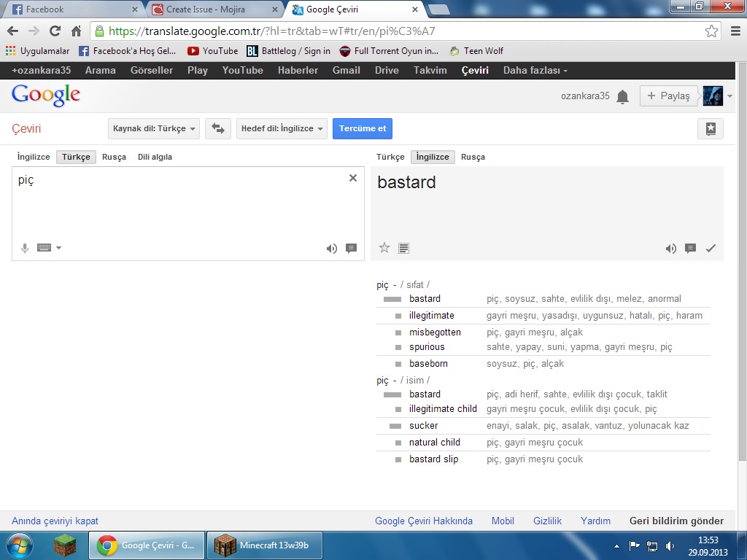The image size is (747, 560).
Task: Clear the source text with the X
Action: pos(353,178)
